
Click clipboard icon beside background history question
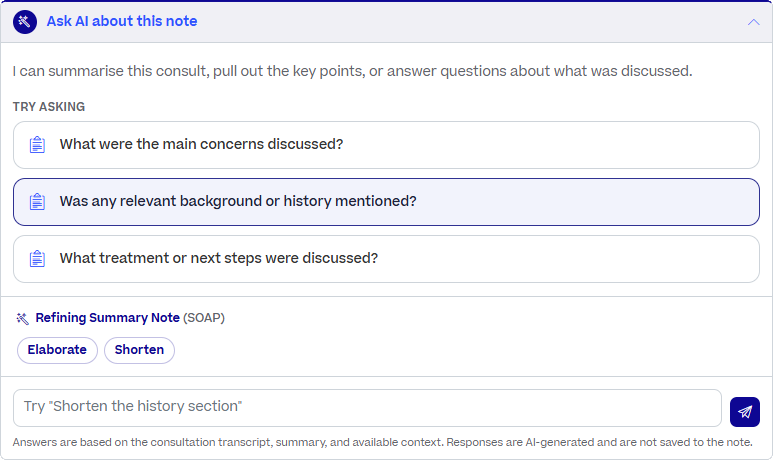pyautogui.click(x=37, y=202)
